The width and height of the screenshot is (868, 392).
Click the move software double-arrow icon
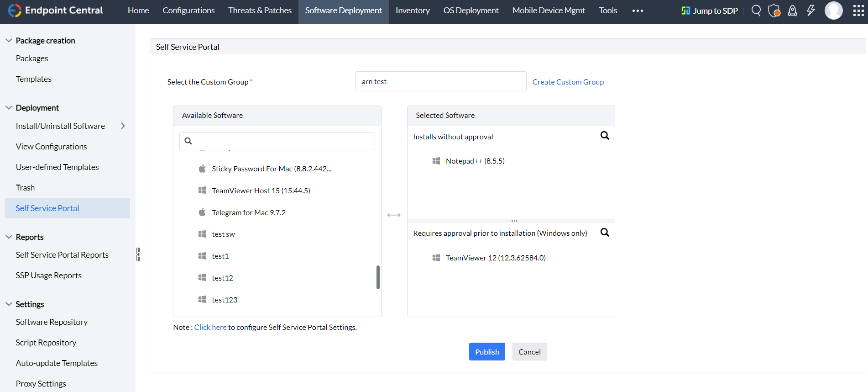pyautogui.click(x=394, y=215)
